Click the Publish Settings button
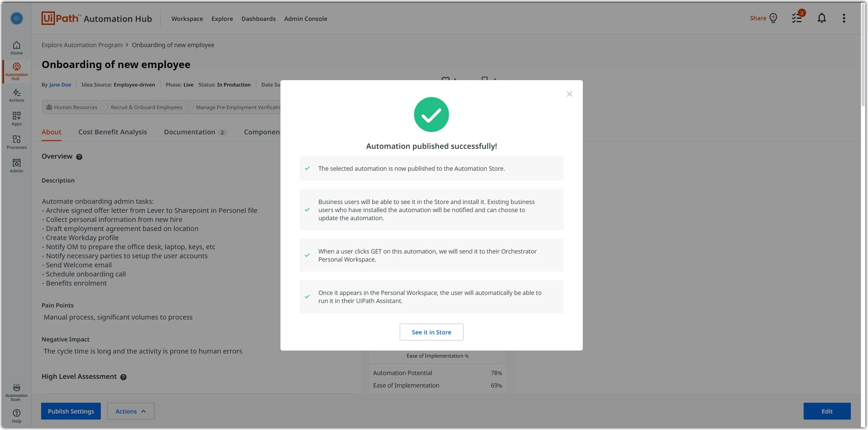The height and width of the screenshot is (430, 868). pos(71,411)
